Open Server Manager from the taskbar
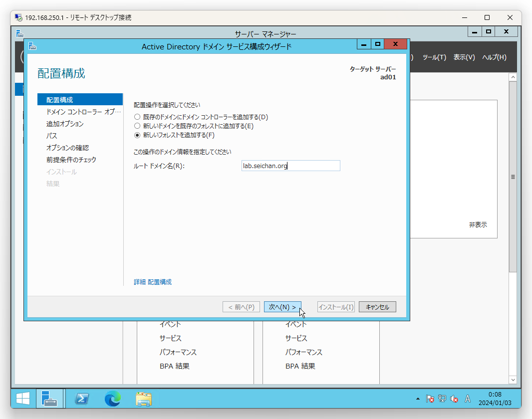Viewport: 532px width, 419px height. tap(49, 399)
